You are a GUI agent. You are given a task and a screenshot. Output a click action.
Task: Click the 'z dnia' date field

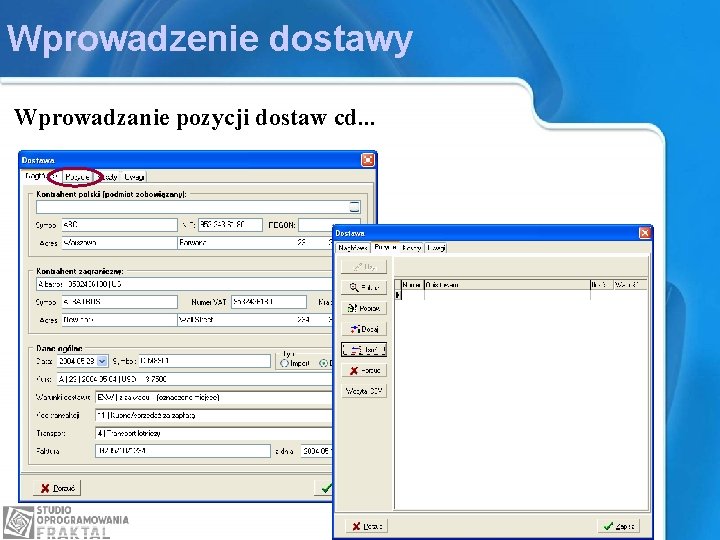[316, 451]
